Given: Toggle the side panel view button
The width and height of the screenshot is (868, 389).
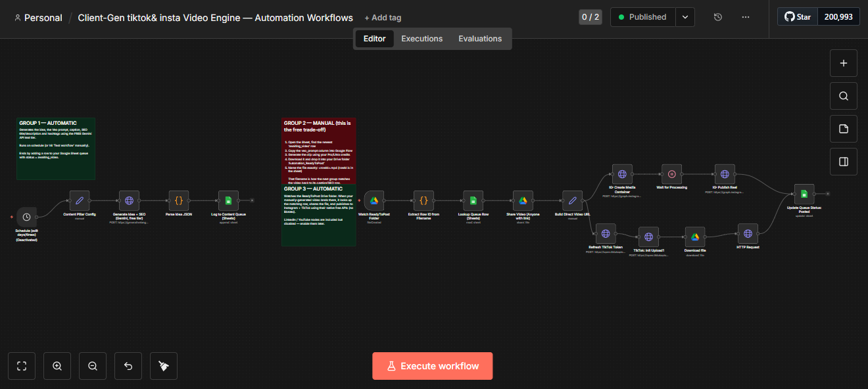Looking at the screenshot, I should point(844,162).
